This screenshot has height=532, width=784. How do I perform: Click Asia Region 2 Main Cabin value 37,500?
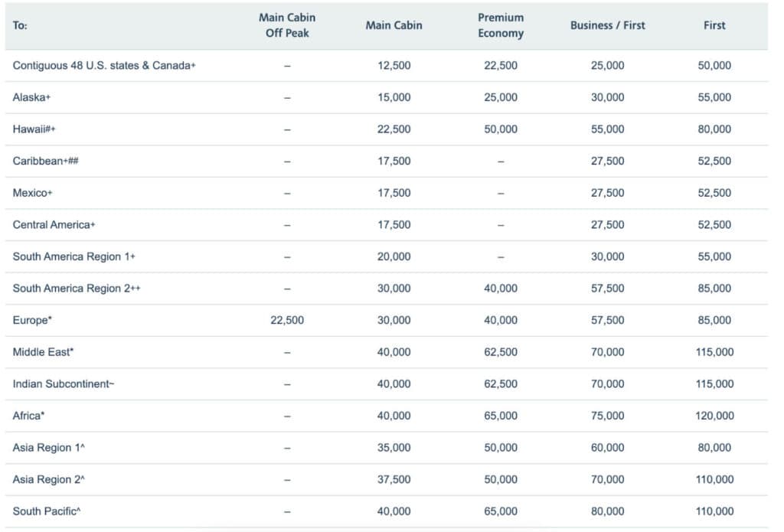pos(394,479)
